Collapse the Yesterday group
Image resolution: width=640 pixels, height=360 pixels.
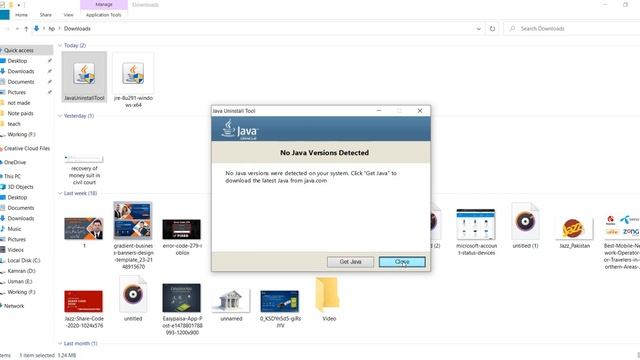point(60,116)
